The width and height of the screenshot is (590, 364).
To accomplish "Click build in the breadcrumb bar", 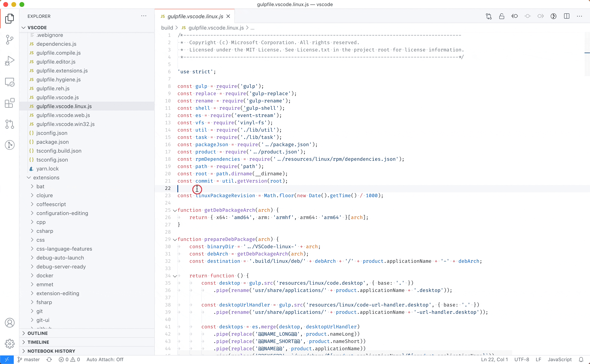I will click(167, 28).
